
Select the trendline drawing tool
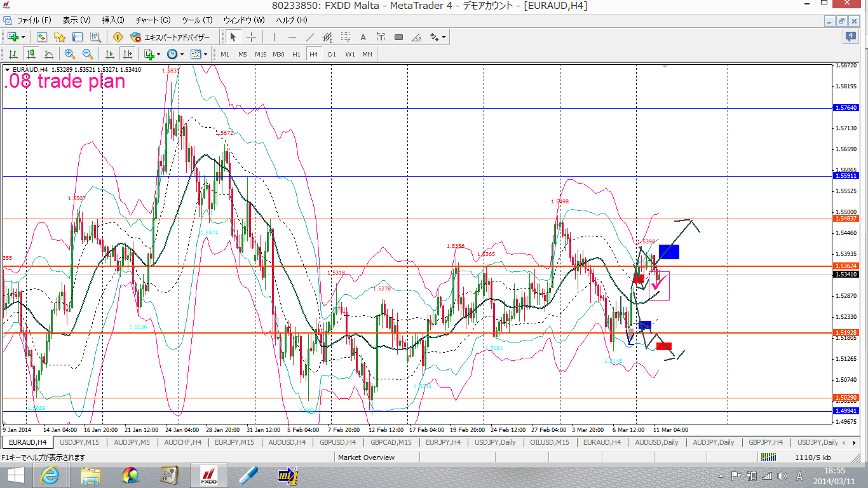pos(309,37)
